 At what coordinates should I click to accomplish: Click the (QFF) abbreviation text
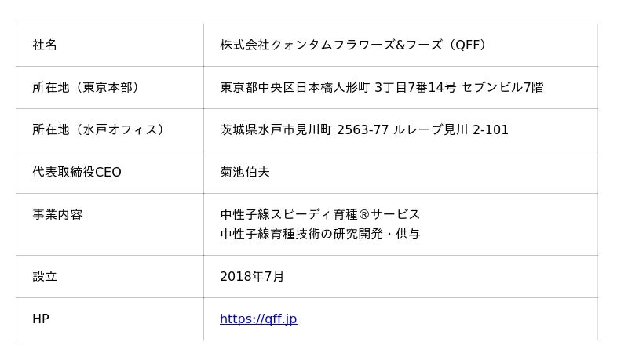[x=469, y=45]
